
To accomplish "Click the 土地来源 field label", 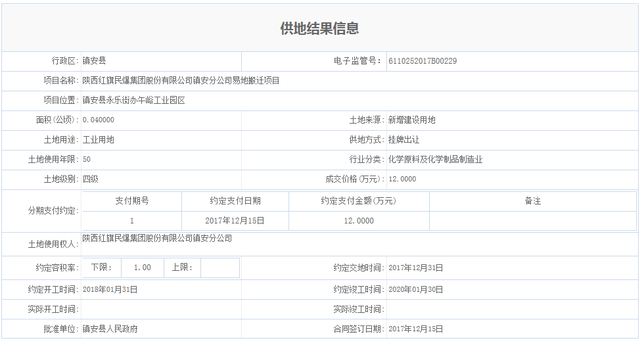I will point(367,120).
